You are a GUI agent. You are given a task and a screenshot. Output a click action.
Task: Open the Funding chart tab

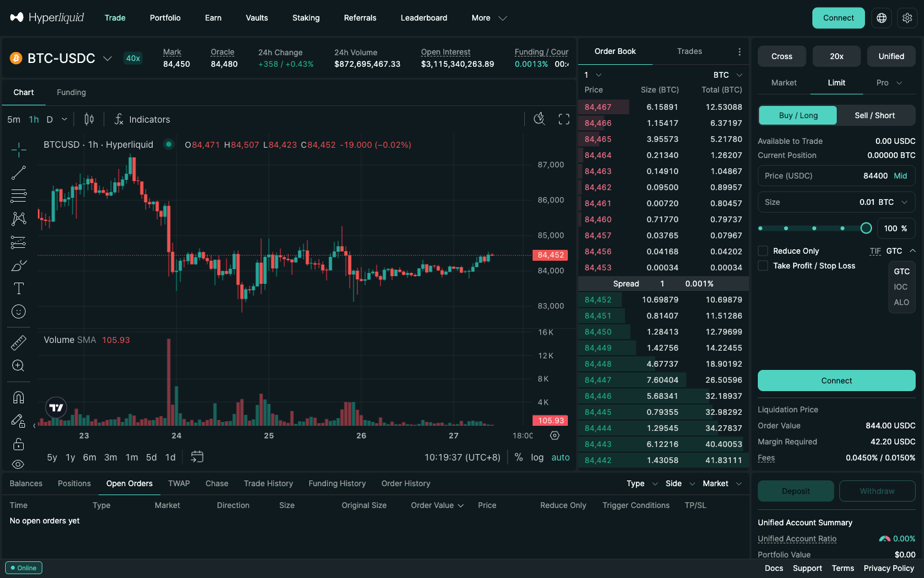click(71, 92)
